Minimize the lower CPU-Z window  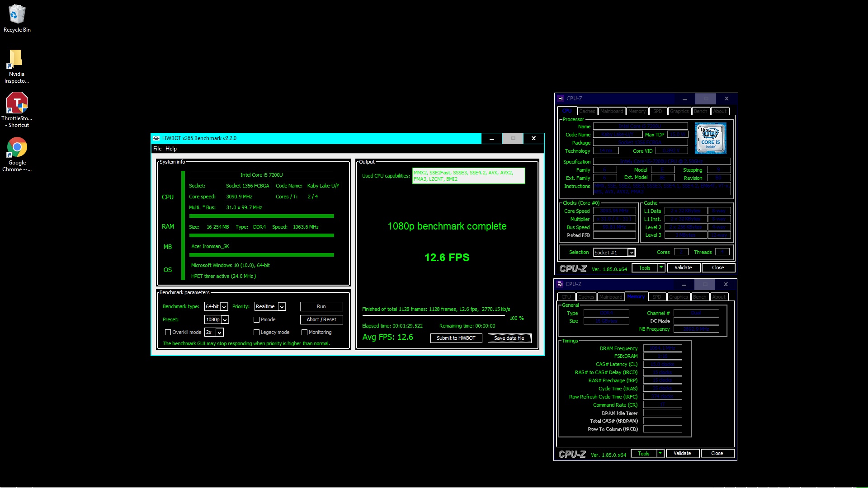pyautogui.click(x=684, y=284)
